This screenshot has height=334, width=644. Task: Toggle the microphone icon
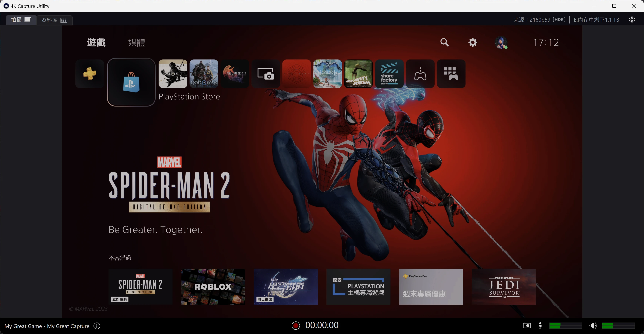click(540, 325)
